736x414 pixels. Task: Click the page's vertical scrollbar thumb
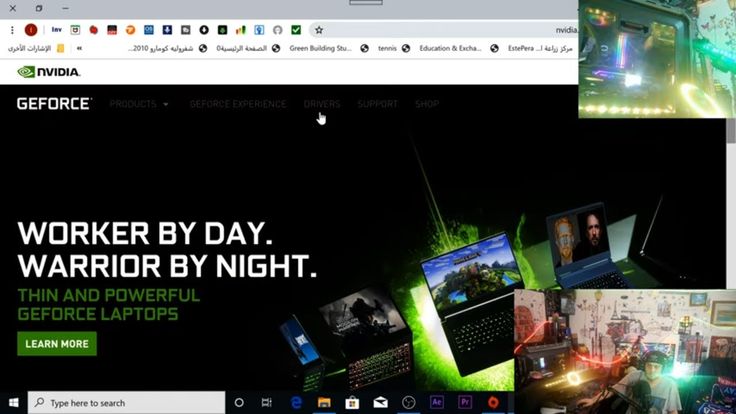[731, 130]
